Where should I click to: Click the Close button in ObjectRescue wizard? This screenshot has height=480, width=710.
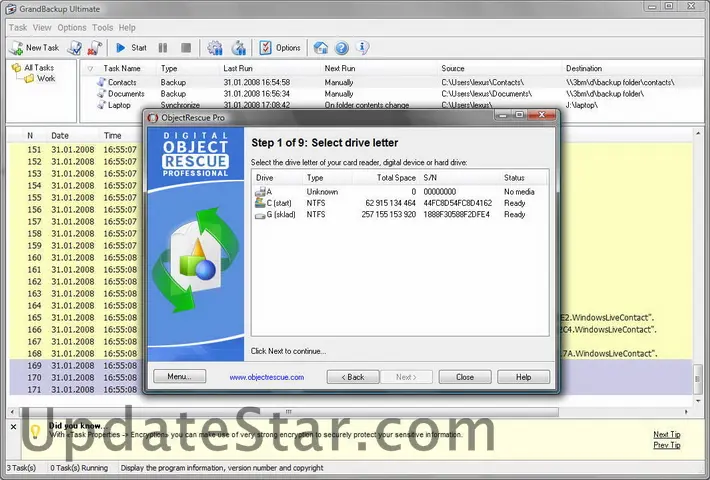click(465, 377)
